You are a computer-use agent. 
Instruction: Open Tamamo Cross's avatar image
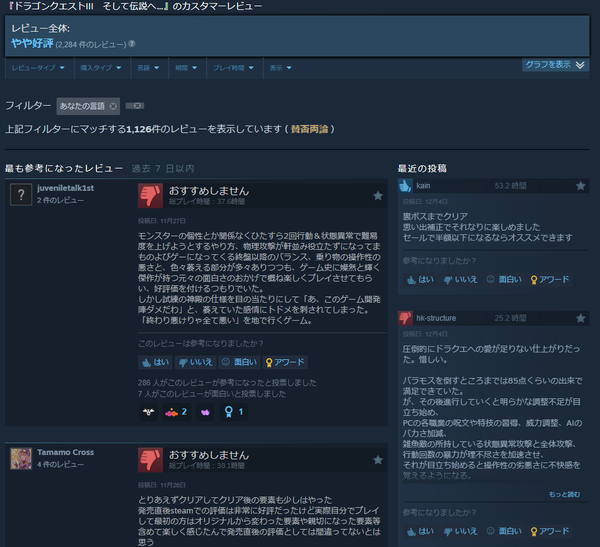[x=21, y=459]
